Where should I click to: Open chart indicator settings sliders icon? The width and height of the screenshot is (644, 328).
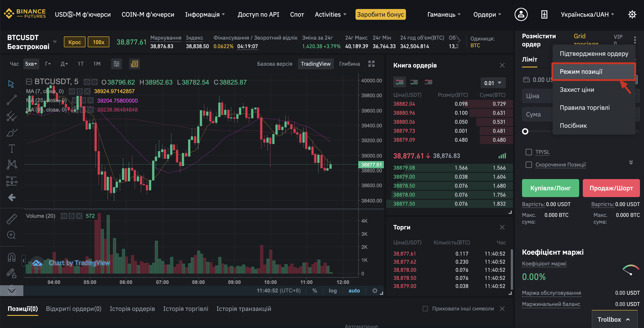tap(117, 64)
